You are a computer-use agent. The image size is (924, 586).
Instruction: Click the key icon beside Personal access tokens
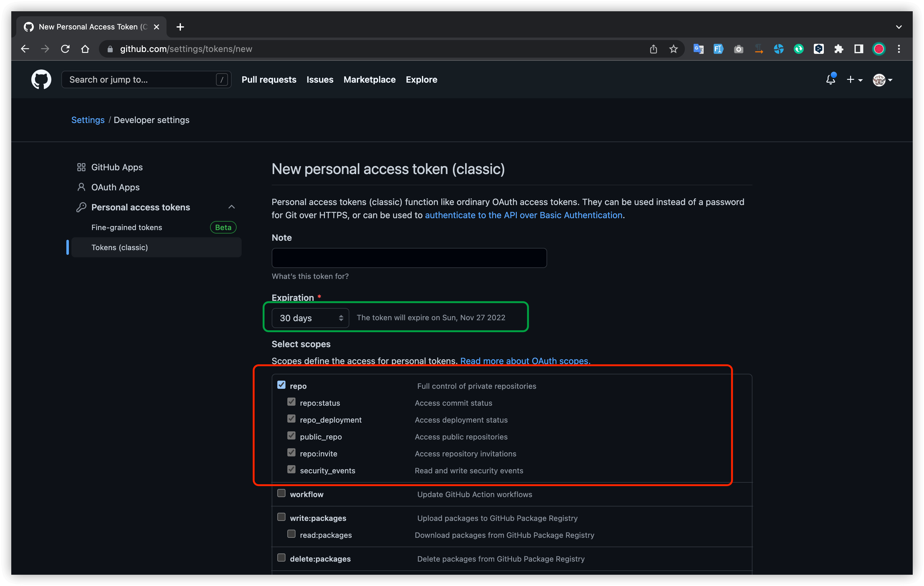[81, 207]
